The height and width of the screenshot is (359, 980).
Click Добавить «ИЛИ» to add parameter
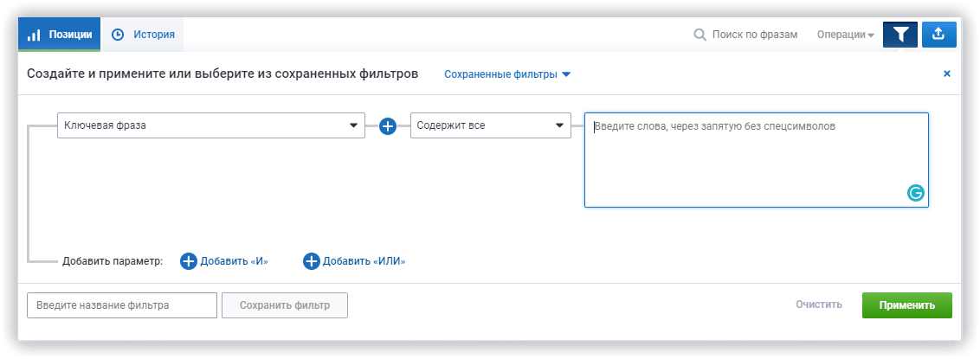[354, 261]
